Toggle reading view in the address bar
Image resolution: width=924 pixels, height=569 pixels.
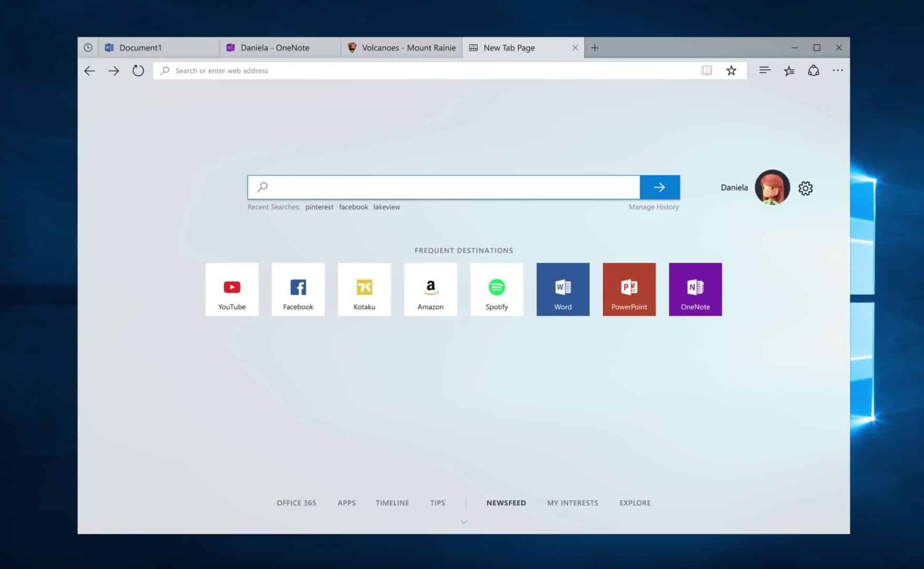(x=707, y=70)
